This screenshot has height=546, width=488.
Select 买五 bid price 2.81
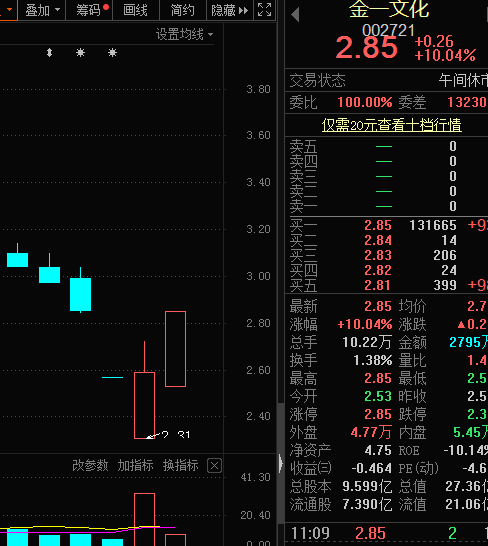[x=378, y=285]
